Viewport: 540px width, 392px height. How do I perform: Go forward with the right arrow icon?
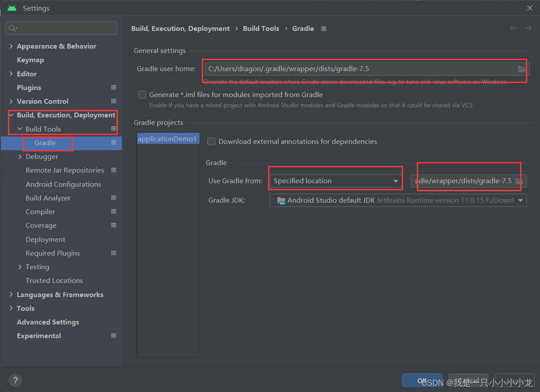[528, 28]
